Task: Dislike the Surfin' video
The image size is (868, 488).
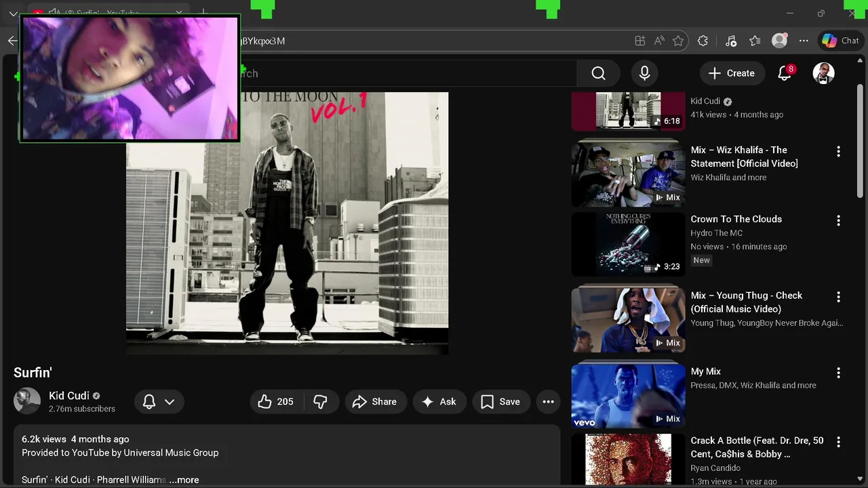Action: pos(320,402)
